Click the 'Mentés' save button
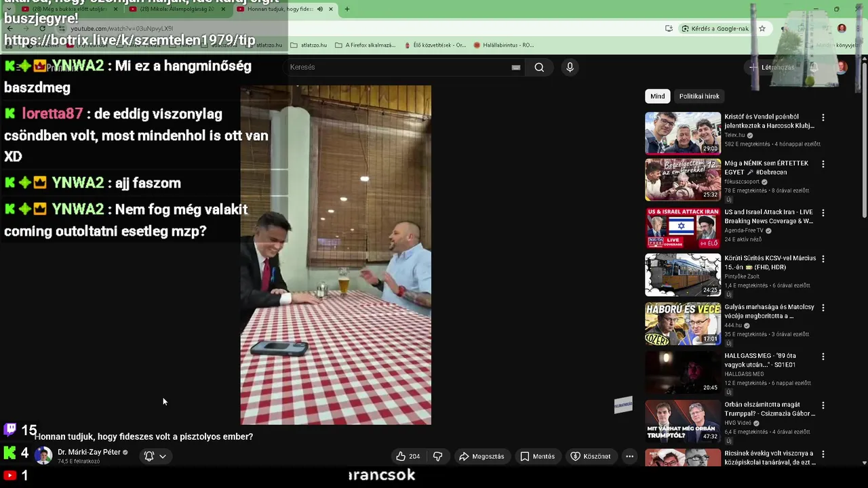 537,456
